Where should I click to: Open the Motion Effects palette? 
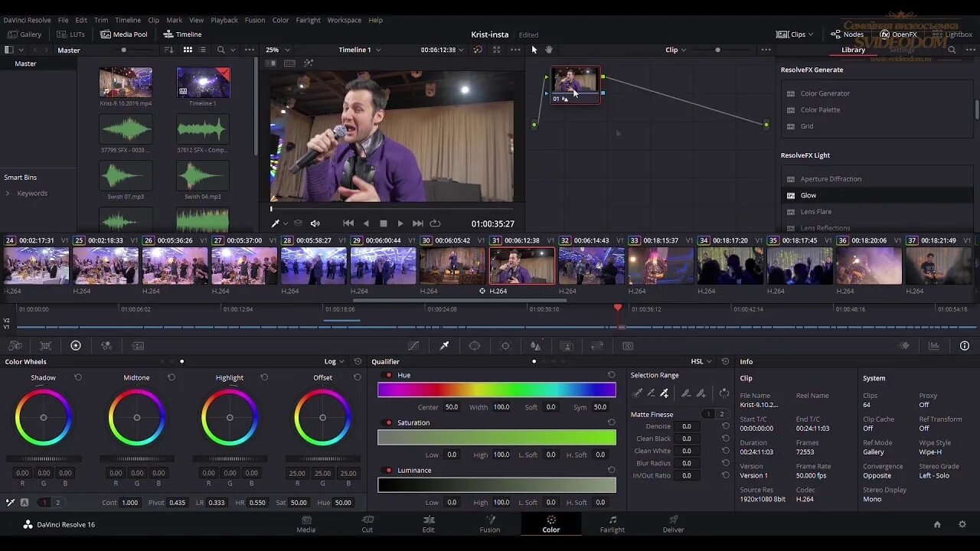pos(138,346)
